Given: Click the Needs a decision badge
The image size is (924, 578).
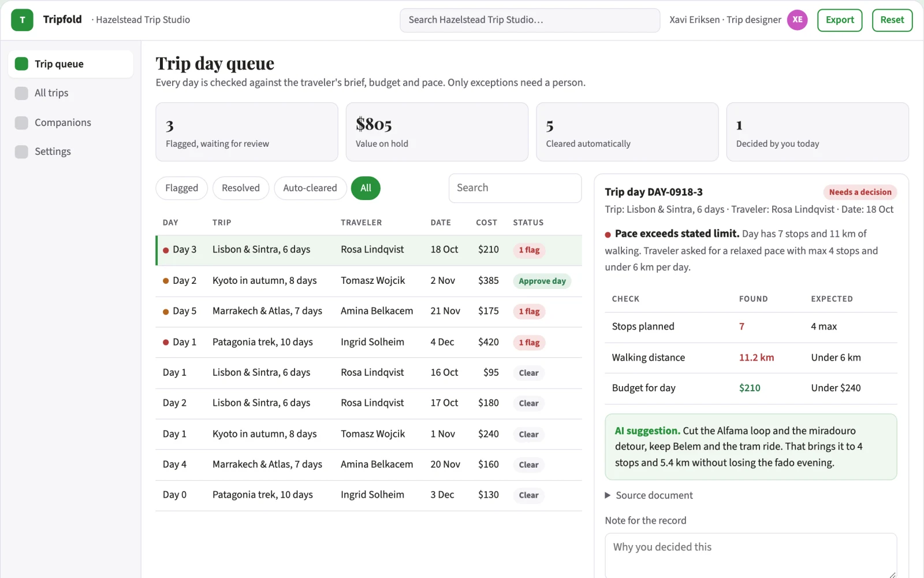Looking at the screenshot, I should point(860,192).
